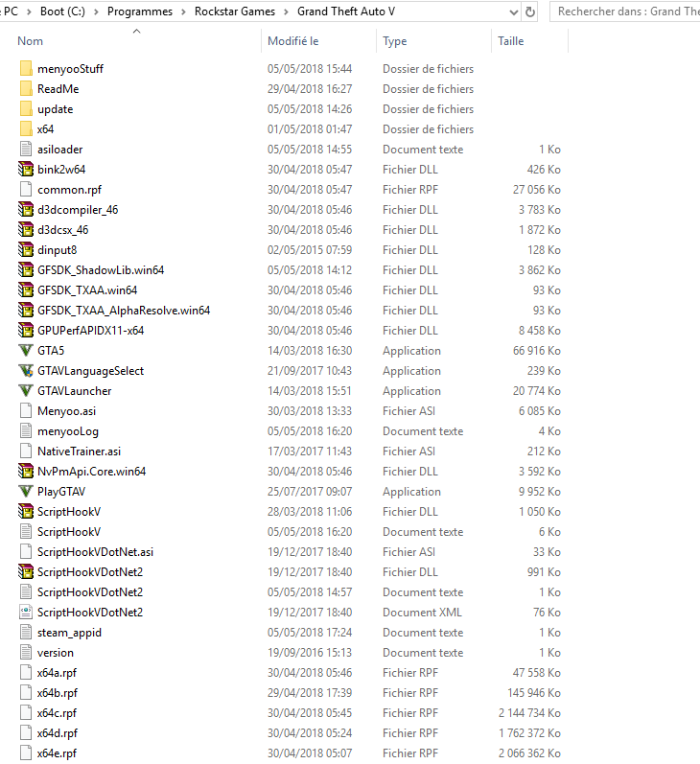
Task: Click the Document XML type cell
Action: (x=422, y=612)
